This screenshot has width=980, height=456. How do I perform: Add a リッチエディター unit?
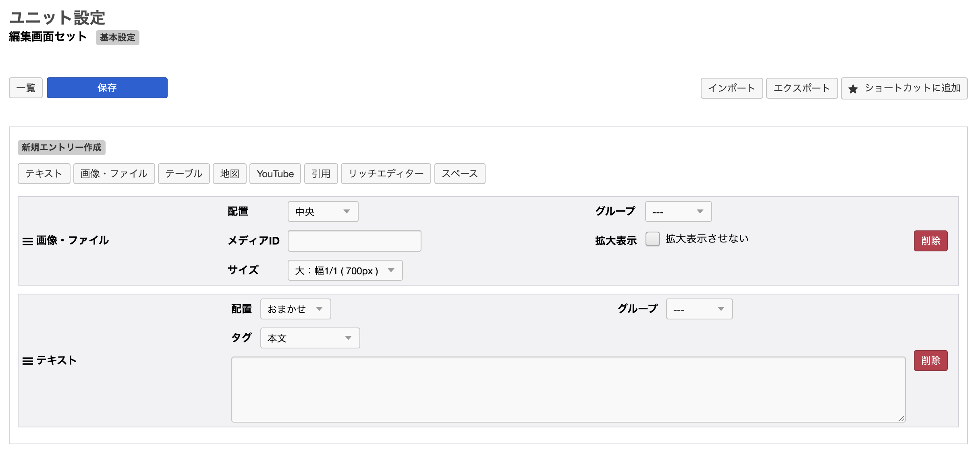click(x=386, y=174)
